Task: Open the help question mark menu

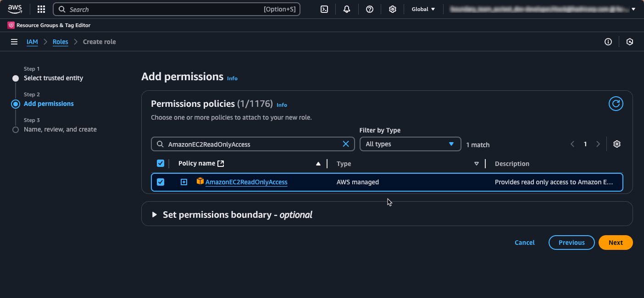Action: coord(370,9)
